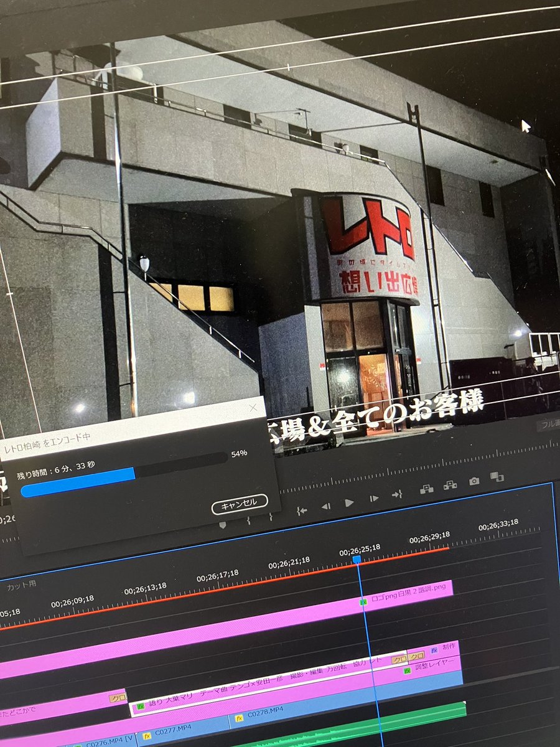
Task: Click the 54% progress value
Action: pos(239,453)
